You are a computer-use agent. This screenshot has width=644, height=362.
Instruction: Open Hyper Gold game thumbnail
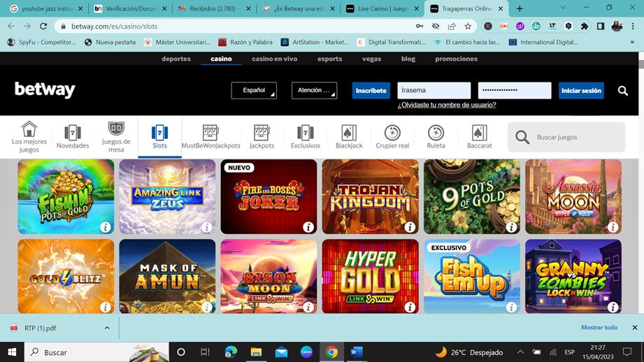(370, 276)
